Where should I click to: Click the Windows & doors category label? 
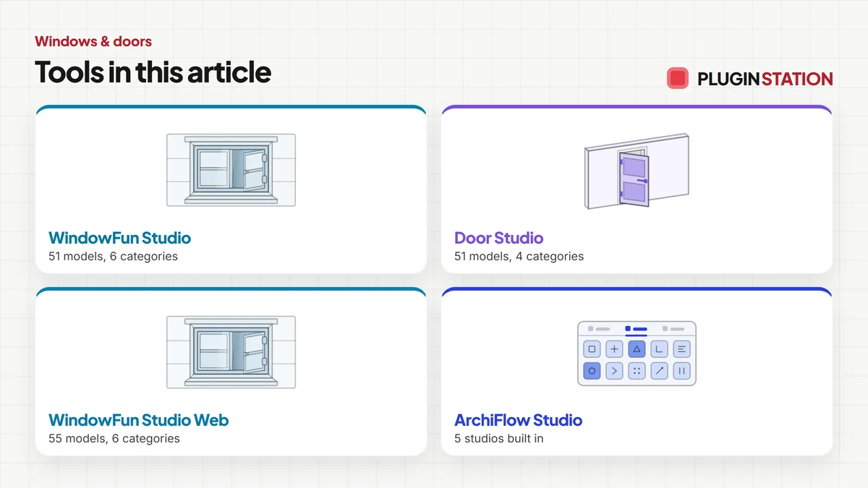pos(93,41)
